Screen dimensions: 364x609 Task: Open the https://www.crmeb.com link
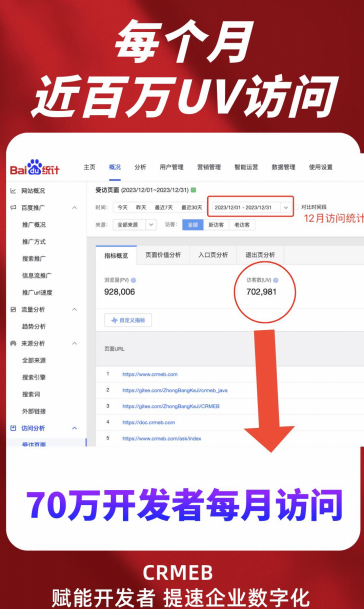coord(150,374)
